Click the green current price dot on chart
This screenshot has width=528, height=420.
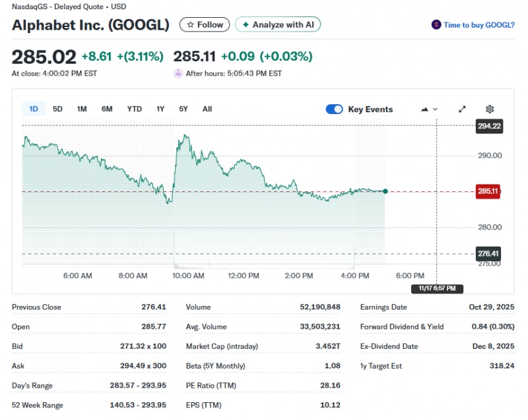point(385,191)
